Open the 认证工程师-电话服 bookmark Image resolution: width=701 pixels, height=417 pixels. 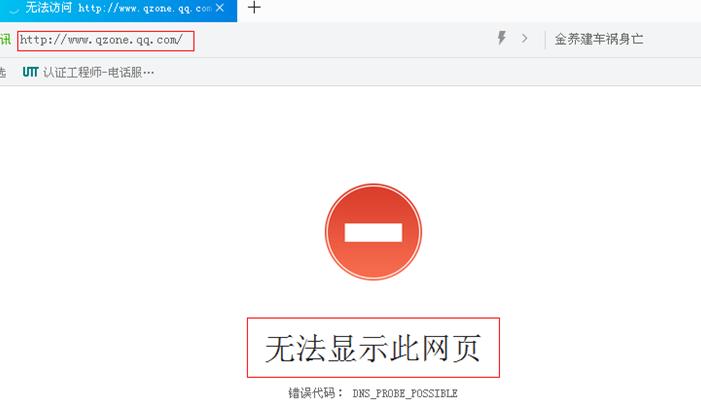(98, 72)
